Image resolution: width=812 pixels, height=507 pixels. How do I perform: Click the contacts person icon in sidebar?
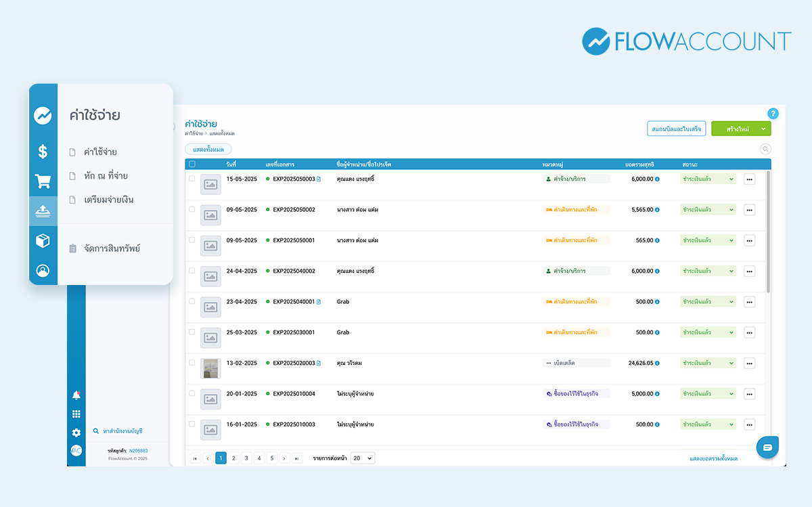(x=43, y=271)
